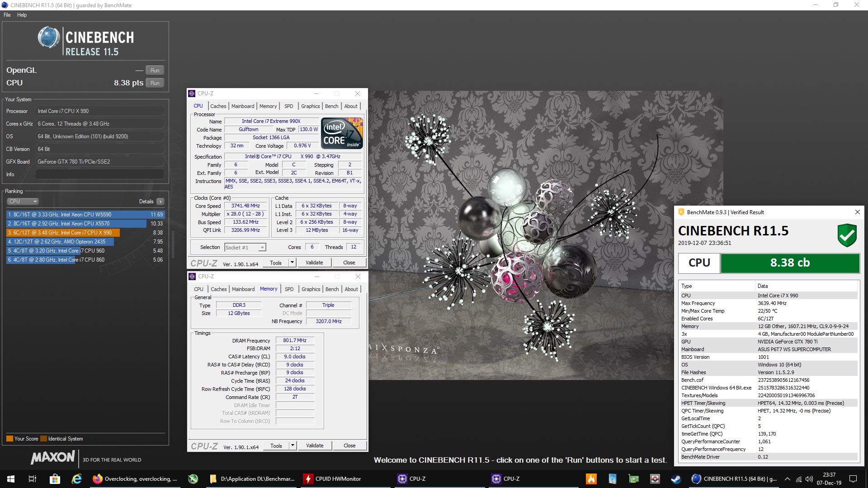Open the green sphere app on taskbar

193,479
